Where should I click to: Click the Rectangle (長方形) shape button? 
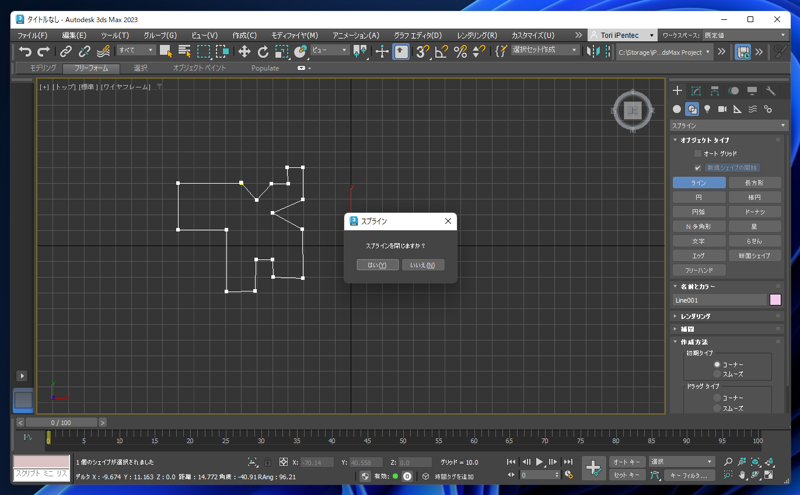coord(755,183)
